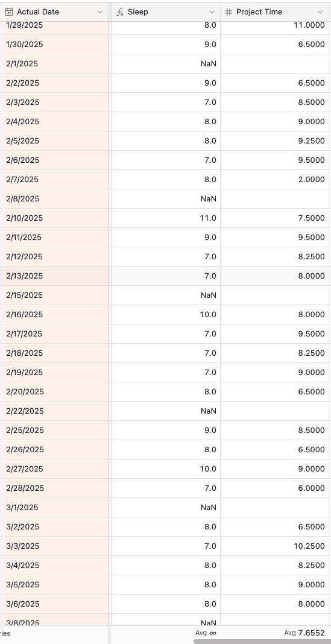The image size is (331, 644).
Task: Select the NaN Sleep cell for 2/1/2025
Action: (x=166, y=64)
